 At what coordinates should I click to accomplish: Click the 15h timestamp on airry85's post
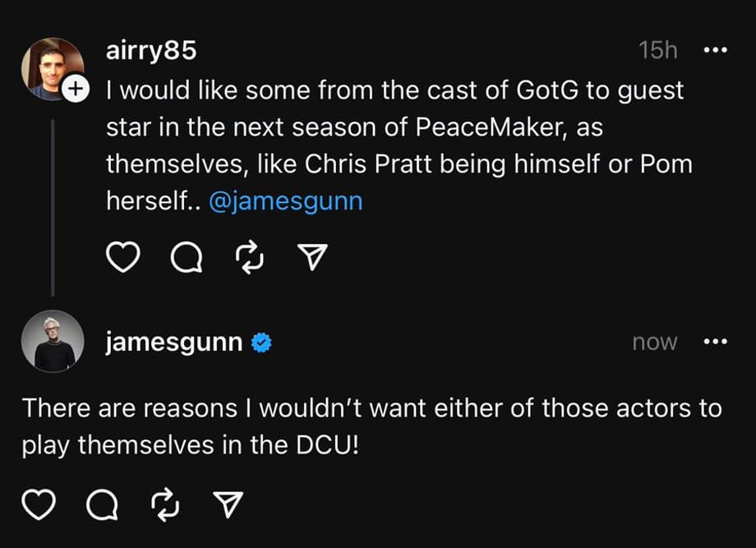[x=657, y=51]
